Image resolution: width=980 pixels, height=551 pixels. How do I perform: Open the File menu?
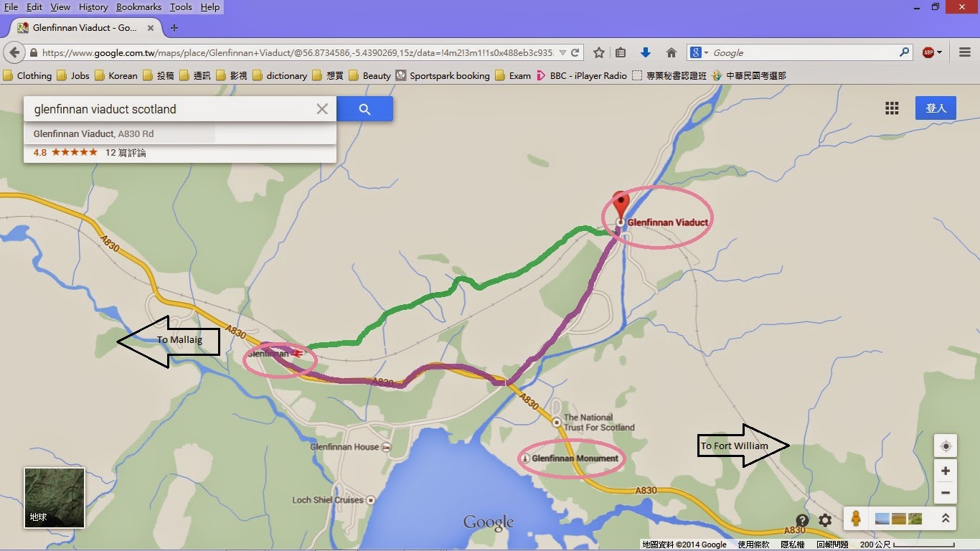pos(11,7)
